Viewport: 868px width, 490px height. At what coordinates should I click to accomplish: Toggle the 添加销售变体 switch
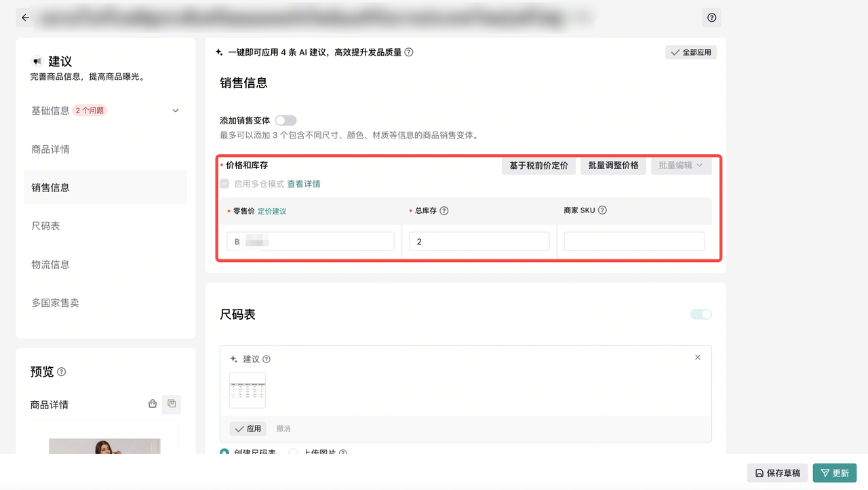285,120
